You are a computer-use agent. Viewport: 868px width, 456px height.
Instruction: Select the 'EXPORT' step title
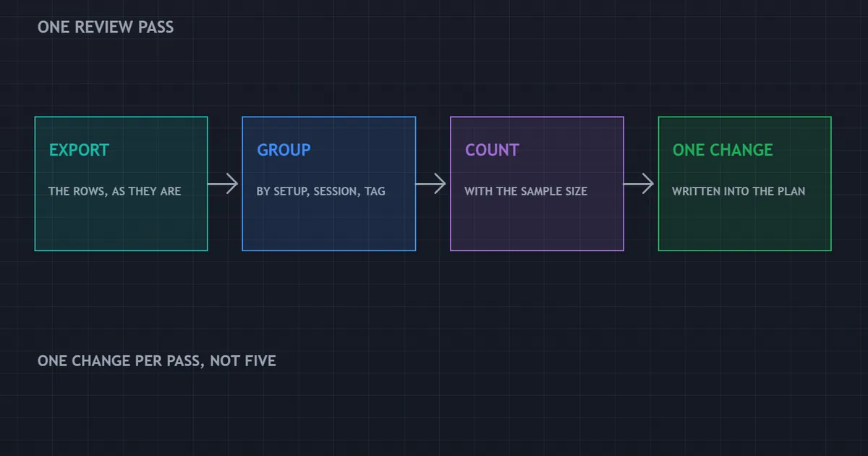pos(79,150)
